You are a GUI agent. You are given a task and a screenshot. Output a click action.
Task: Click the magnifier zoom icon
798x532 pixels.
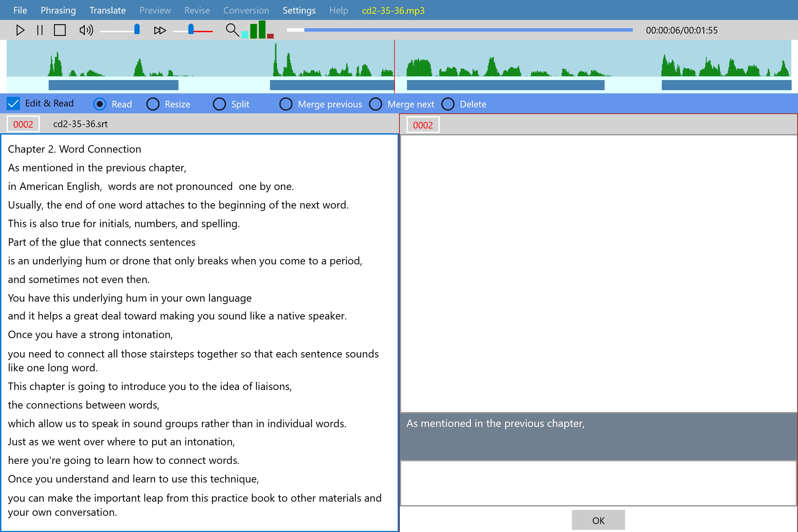point(232,30)
